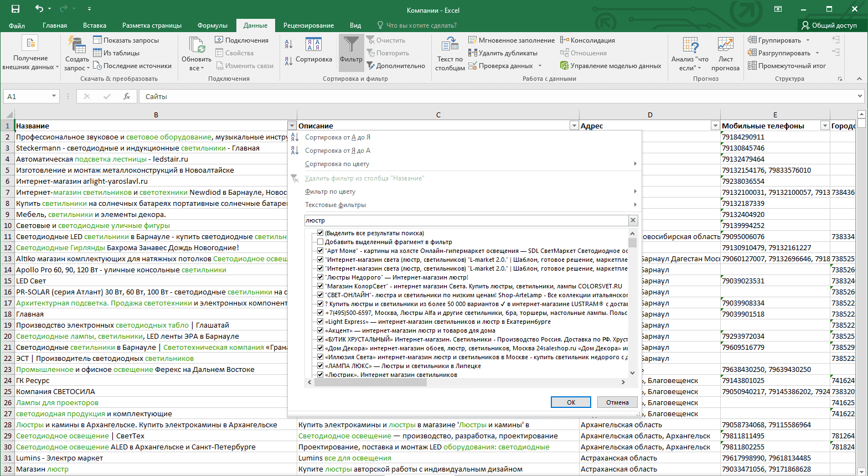The height and width of the screenshot is (476, 868).
Task: Open Адрес column filter dropdown
Action: tap(715, 126)
